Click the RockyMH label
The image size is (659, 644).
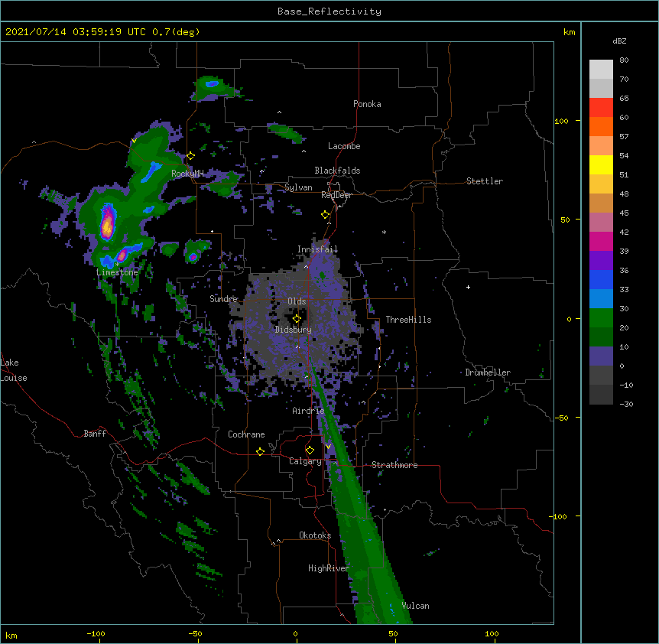click(187, 173)
